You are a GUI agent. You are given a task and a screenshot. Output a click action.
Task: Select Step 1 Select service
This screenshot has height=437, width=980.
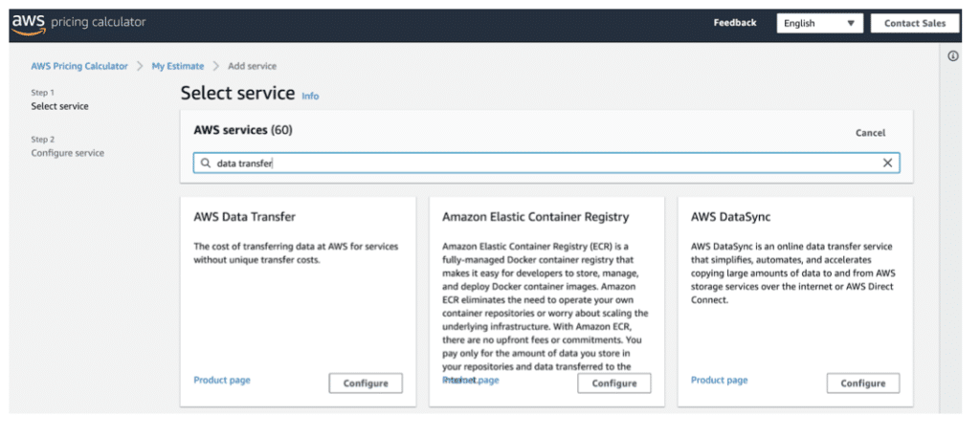coord(59,106)
